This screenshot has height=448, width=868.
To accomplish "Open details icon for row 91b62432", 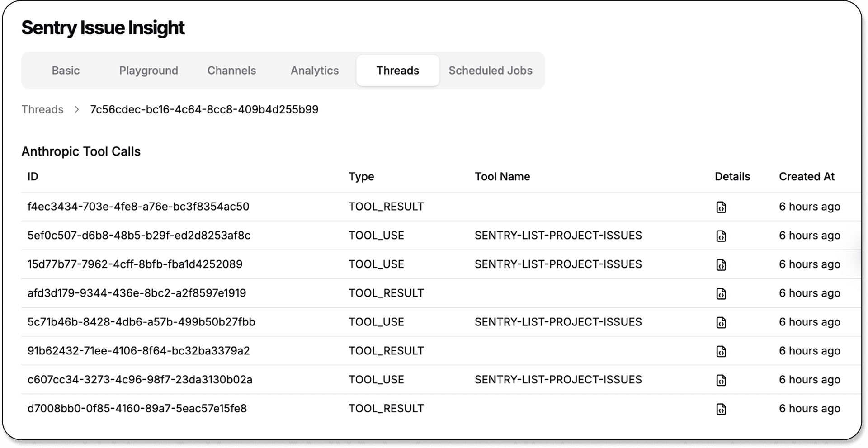I will (x=721, y=351).
